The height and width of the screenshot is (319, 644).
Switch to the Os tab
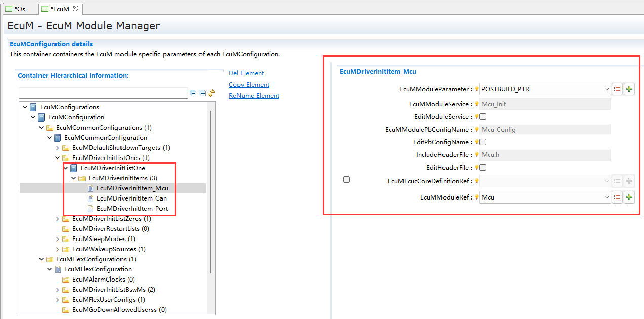[19, 9]
